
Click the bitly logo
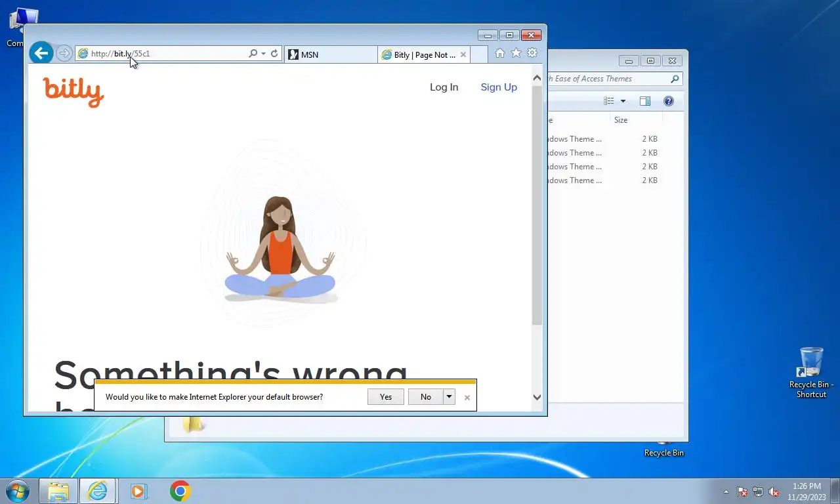click(73, 91)
